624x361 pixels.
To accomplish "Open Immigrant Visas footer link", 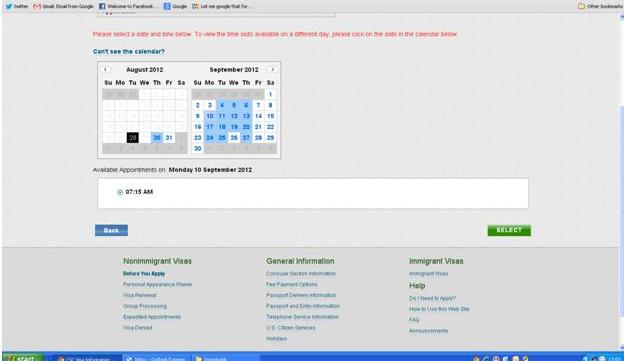I will pyautogui.click(x=429, y=274).
